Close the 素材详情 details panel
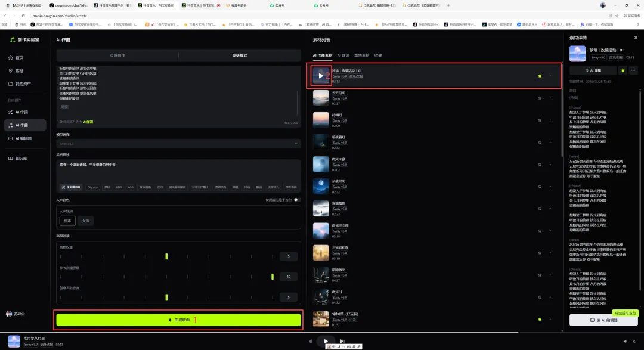 (x=636, y=38)
